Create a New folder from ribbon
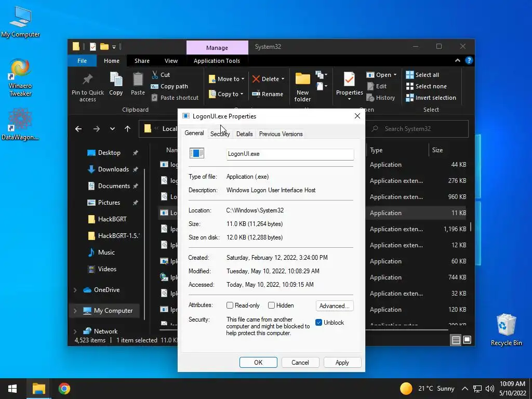532x399 pixels. 303,87
